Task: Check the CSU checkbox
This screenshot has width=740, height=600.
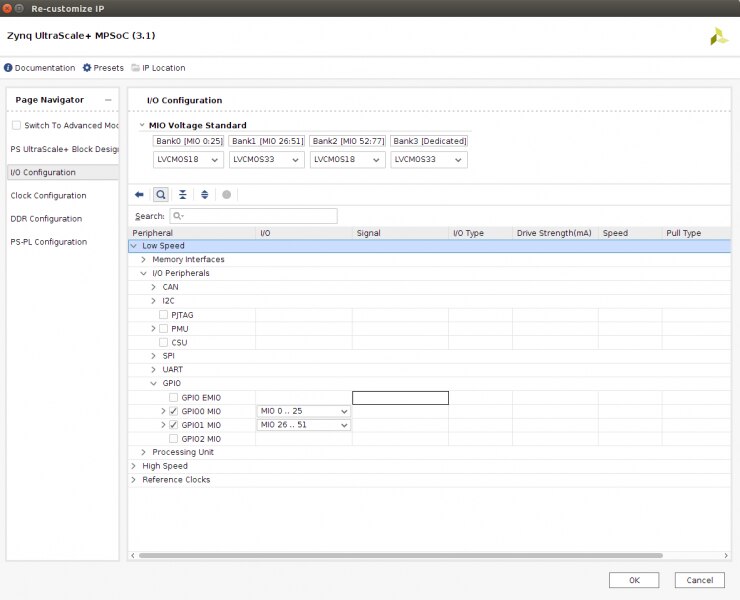Action: (164, 342)
